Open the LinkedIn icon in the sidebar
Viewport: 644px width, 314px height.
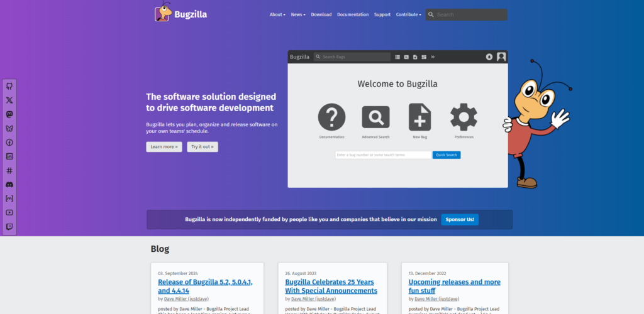(x=9, y=156)
